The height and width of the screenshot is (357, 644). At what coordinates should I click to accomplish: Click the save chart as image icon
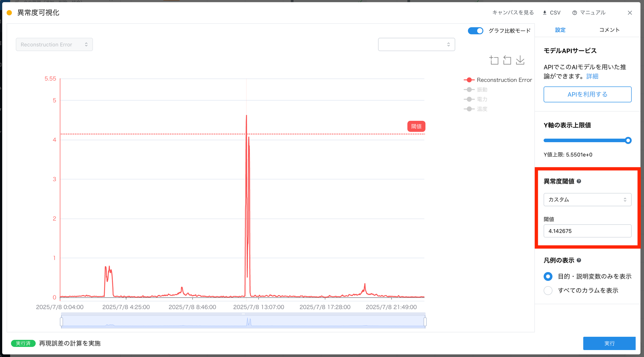point(520,60)
